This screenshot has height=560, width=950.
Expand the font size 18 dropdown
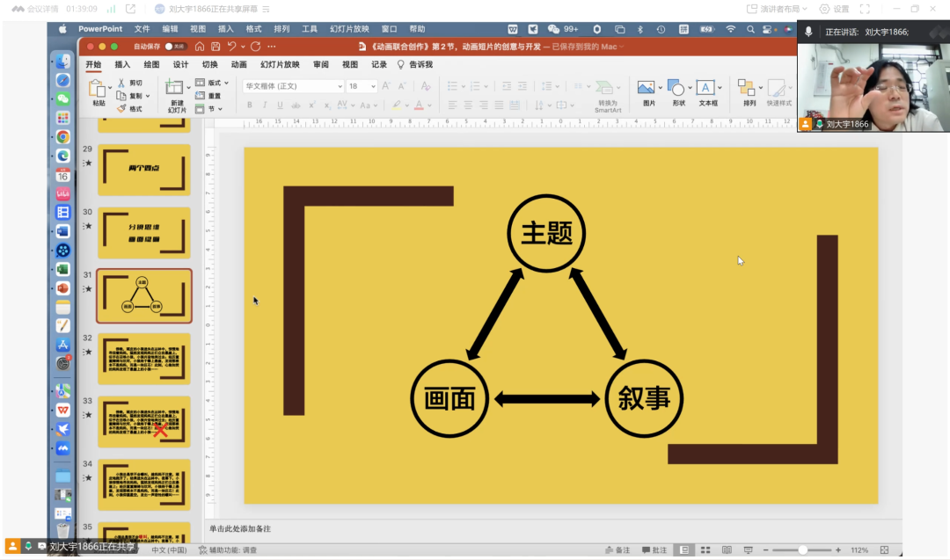point(374,86)
